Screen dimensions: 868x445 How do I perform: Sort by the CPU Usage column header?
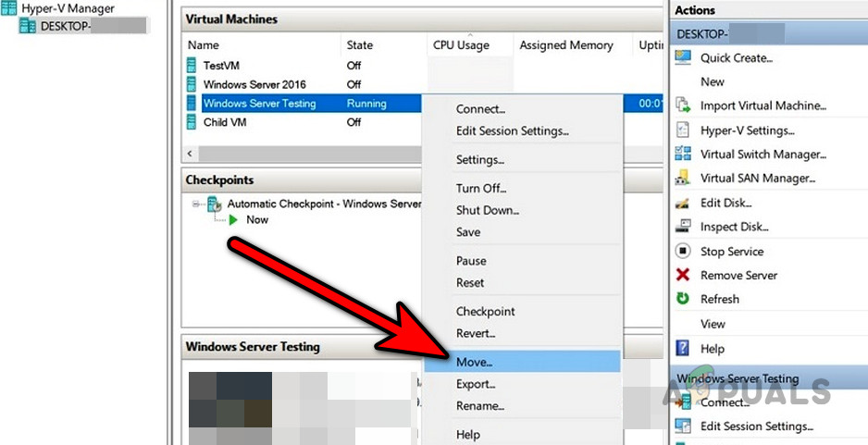point(461,45)
